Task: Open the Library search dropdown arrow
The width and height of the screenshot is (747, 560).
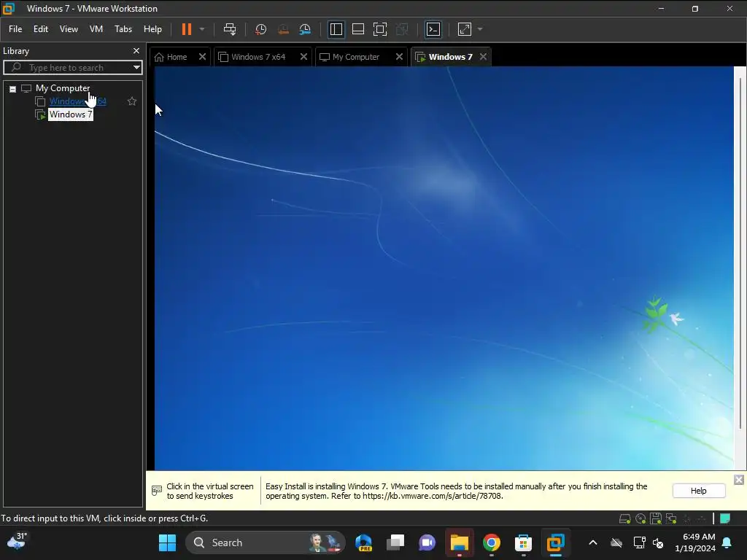Action: pyautogui.click(x=136, y=68)
